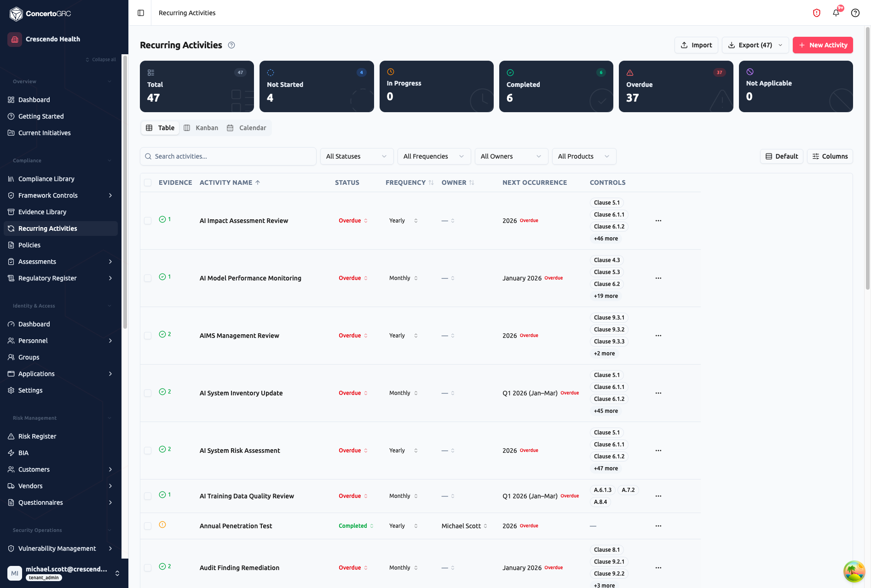Click Collapse all in sidebar
The image size is (871, 588).
coord(101,59)
